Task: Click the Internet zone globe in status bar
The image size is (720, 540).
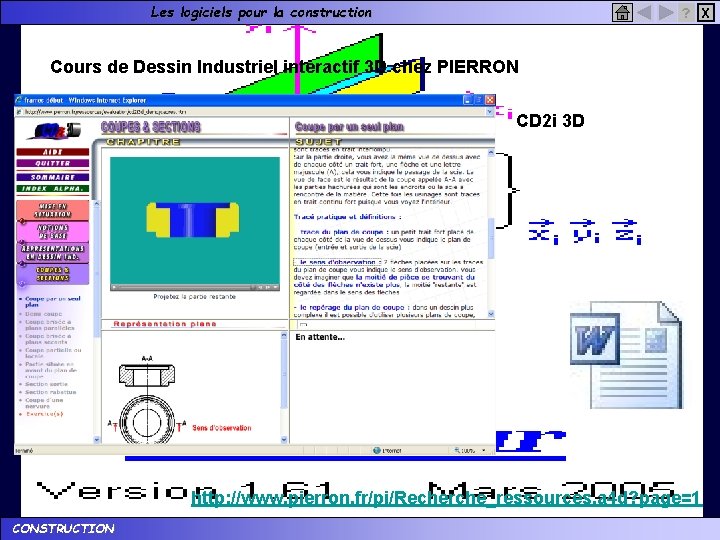Action: pos(377,450)
